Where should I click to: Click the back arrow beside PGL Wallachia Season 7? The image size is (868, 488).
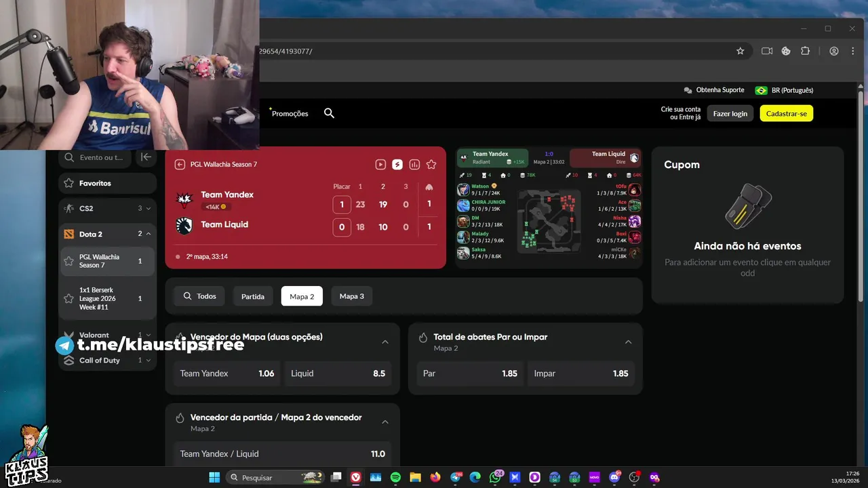(x=180, y=164)
